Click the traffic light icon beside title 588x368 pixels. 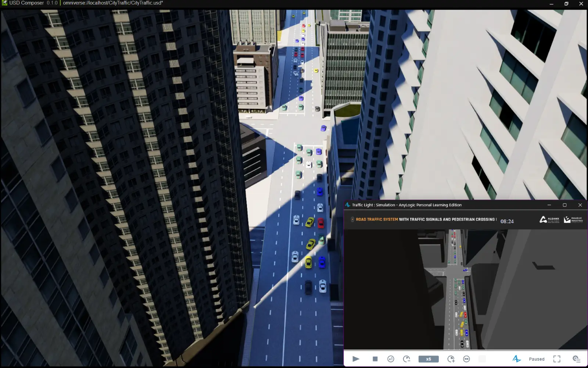352,219
